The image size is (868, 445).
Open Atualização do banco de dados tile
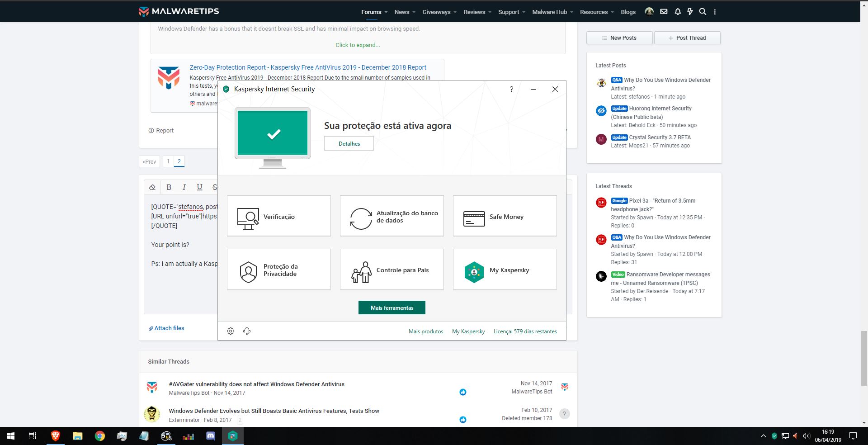[x=392, y=216]
